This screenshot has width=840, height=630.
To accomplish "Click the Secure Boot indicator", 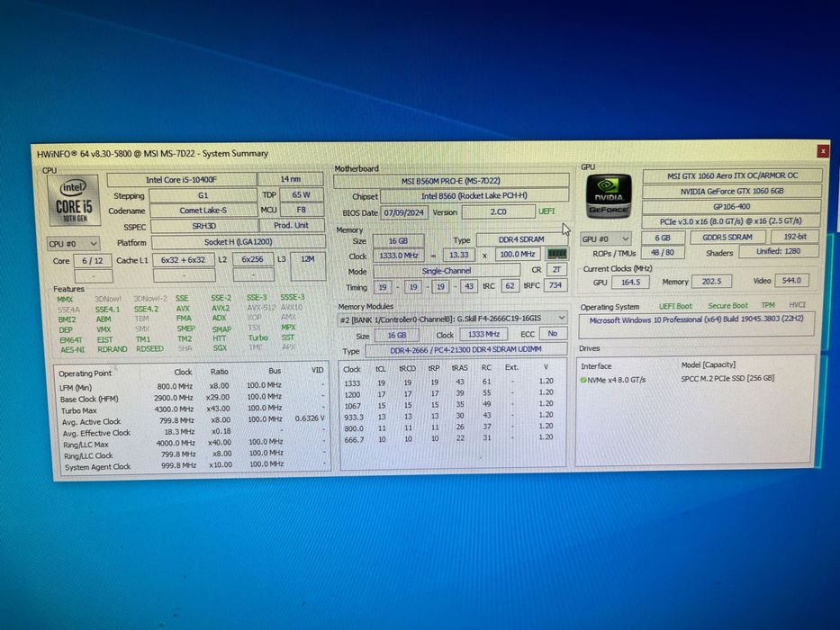I will pos(727,305).
